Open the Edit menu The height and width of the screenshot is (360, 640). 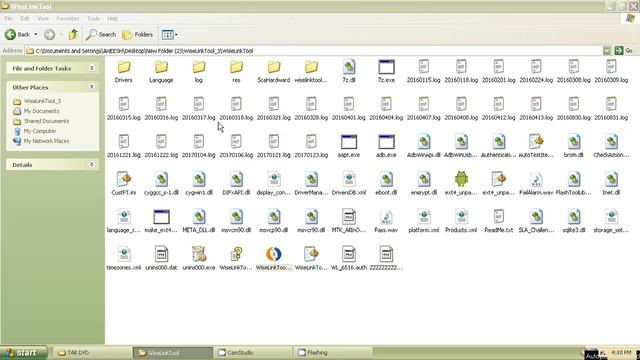[25, 19]
